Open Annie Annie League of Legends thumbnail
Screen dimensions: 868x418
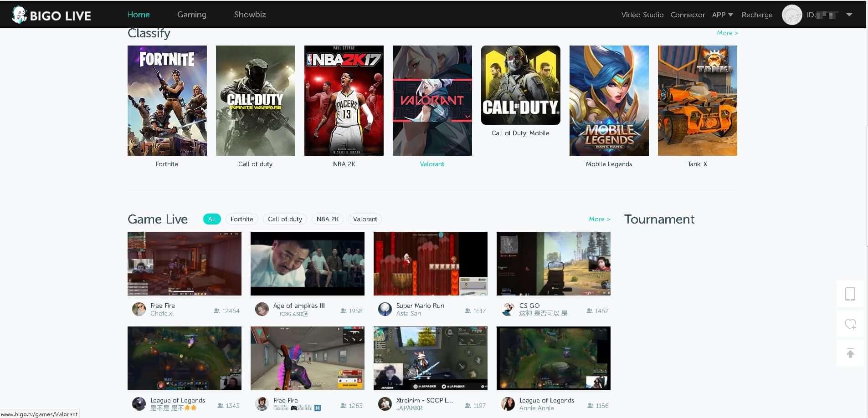554,358
